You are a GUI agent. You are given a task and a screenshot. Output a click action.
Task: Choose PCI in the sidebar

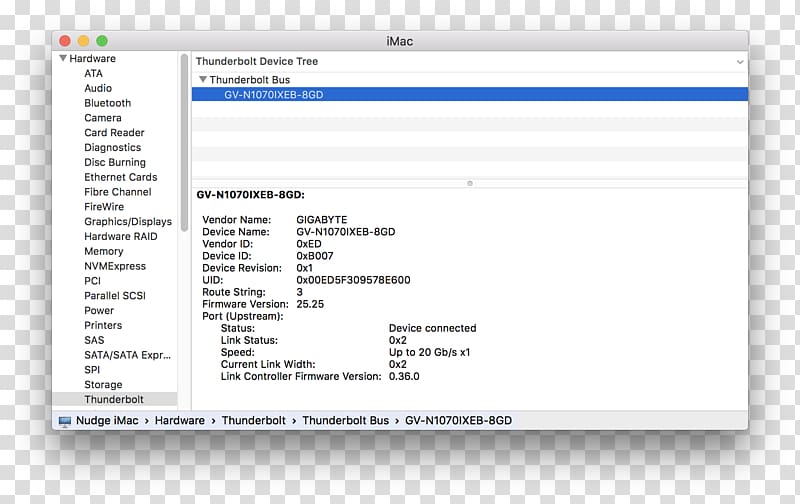(92, 281)
